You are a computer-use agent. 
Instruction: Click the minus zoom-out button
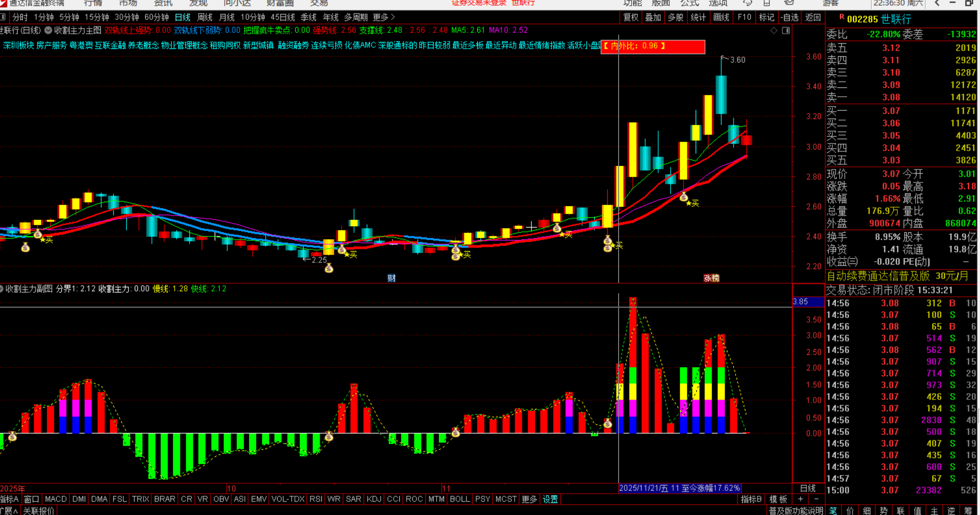(x=816, y=499)
